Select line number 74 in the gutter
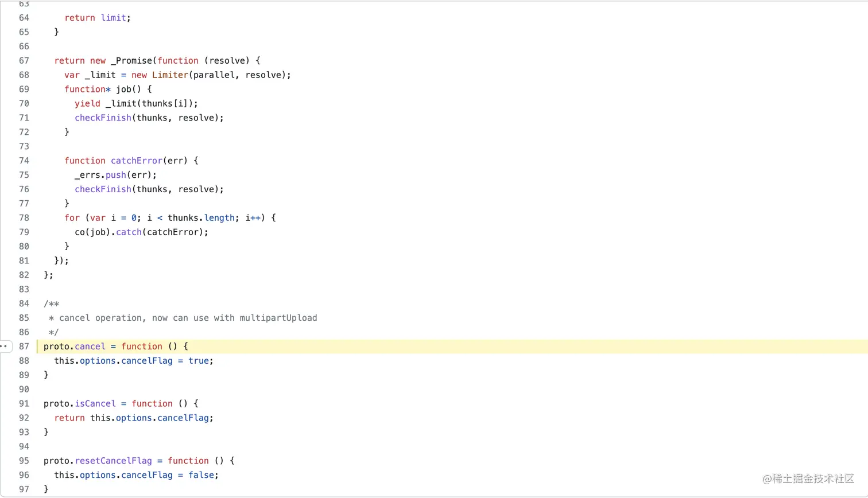 [x=24, y=161]
